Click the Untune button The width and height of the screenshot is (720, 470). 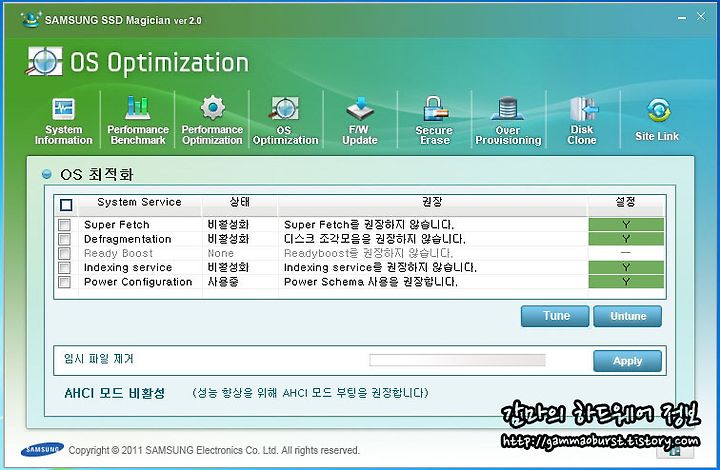628,316
